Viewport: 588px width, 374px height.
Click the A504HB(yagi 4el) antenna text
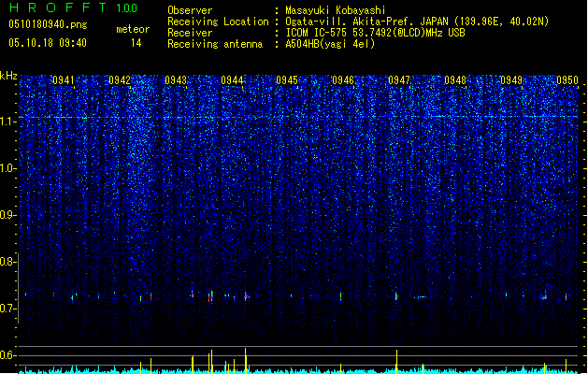330,44
